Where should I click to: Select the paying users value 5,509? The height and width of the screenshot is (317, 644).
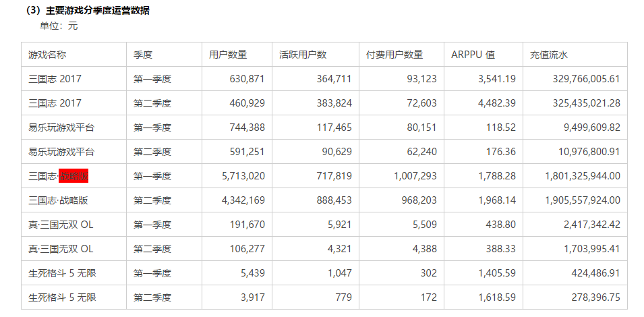(x=425, y=225)
